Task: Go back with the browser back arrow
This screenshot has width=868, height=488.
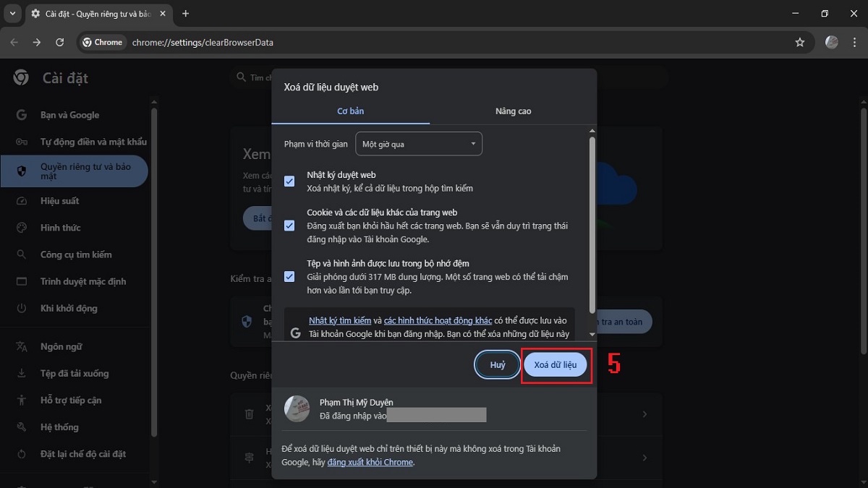Action: coord(14,43)
